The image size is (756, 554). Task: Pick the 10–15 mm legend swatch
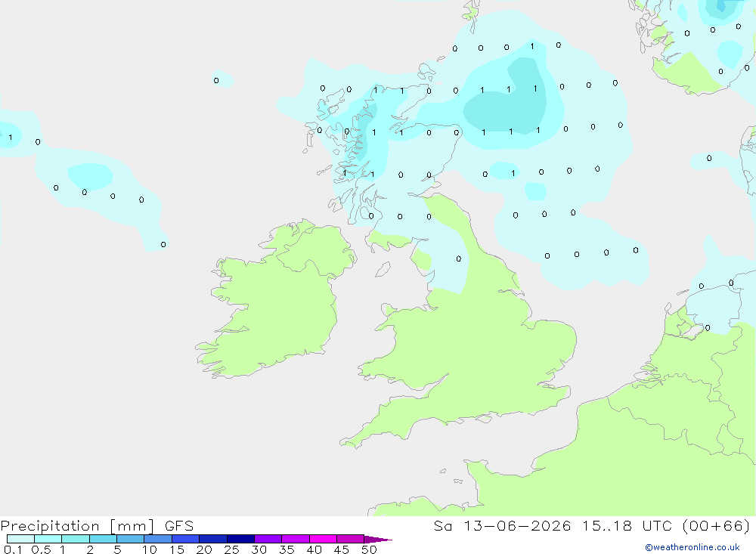coord(158,539)
